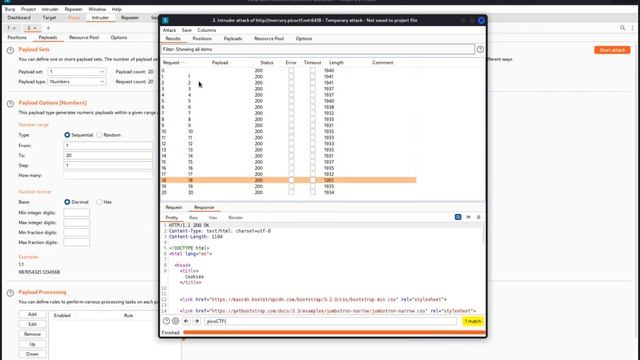Toggle the \n non-printable characters icon
640x360 pixels.
[468, 217]
